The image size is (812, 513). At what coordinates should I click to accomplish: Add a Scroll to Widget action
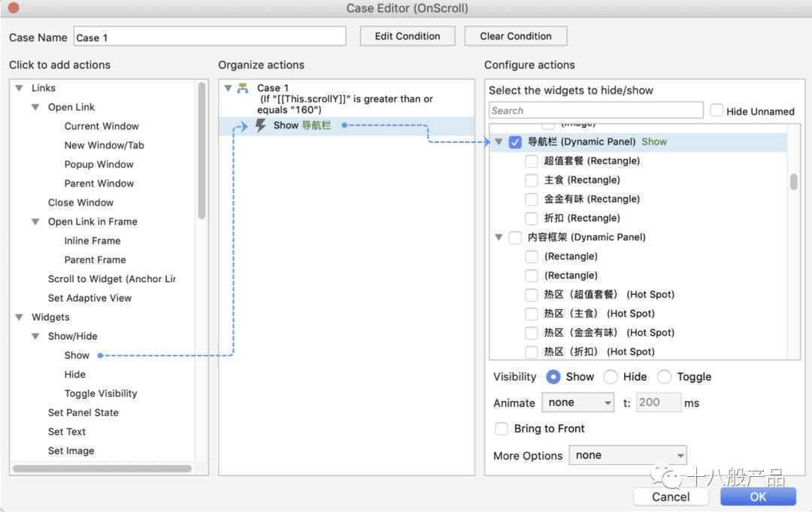click(x=112, y=279)
